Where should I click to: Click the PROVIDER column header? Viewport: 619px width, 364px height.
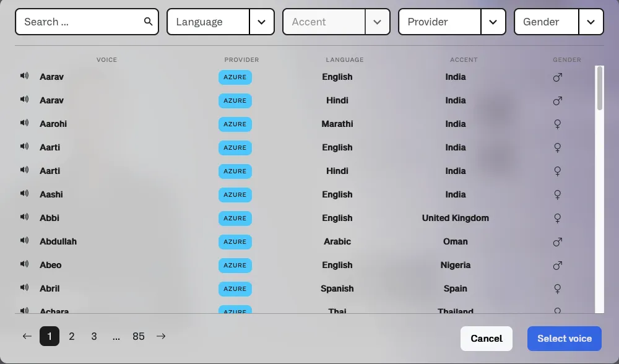point(241,59)
